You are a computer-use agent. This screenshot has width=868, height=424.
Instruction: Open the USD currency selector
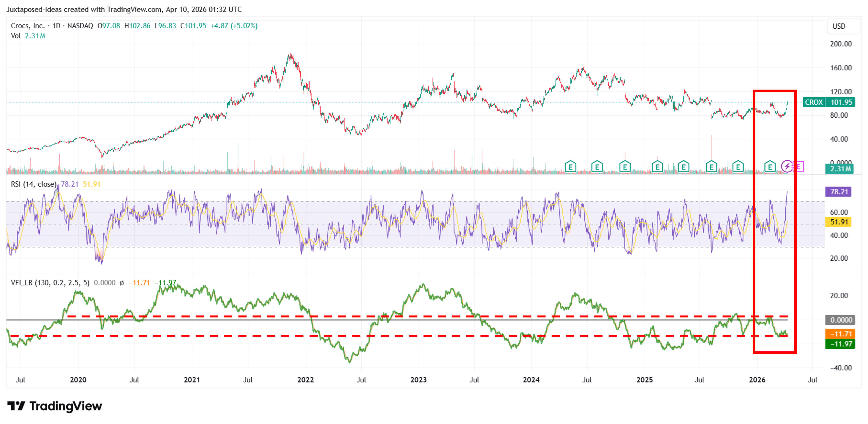839,26
